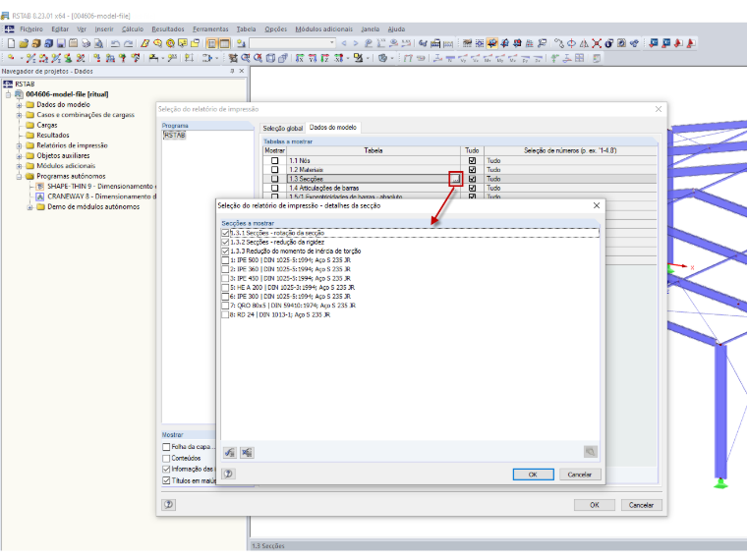Toggle the table panel icon
The height and width of the screenshot is (560, 747).
[x=224, y=43]
